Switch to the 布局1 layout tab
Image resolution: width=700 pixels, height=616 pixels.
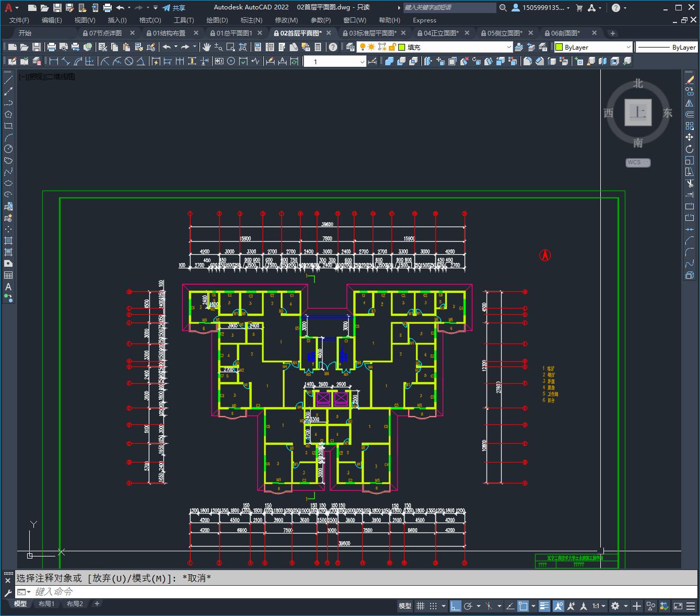click(46, 603)
